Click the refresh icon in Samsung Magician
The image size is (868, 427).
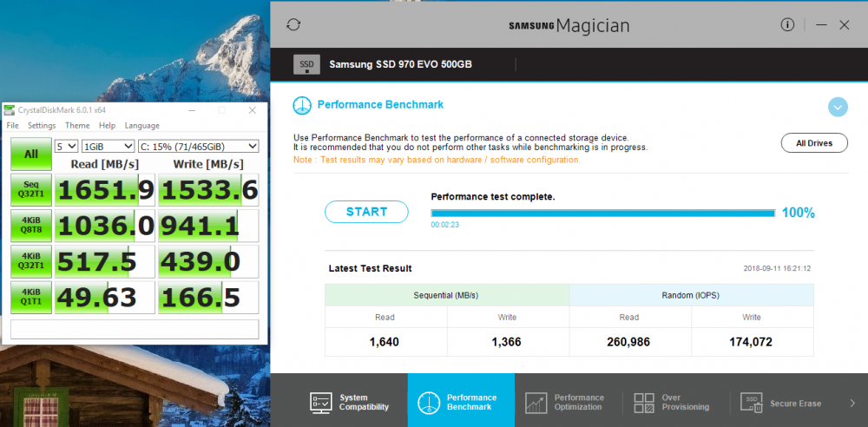(293, 25)
